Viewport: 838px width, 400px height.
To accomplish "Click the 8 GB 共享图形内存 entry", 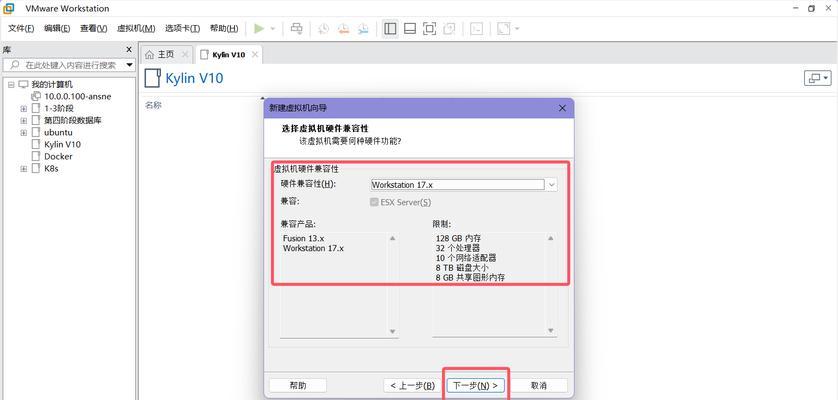I will [x=470, y=277].
